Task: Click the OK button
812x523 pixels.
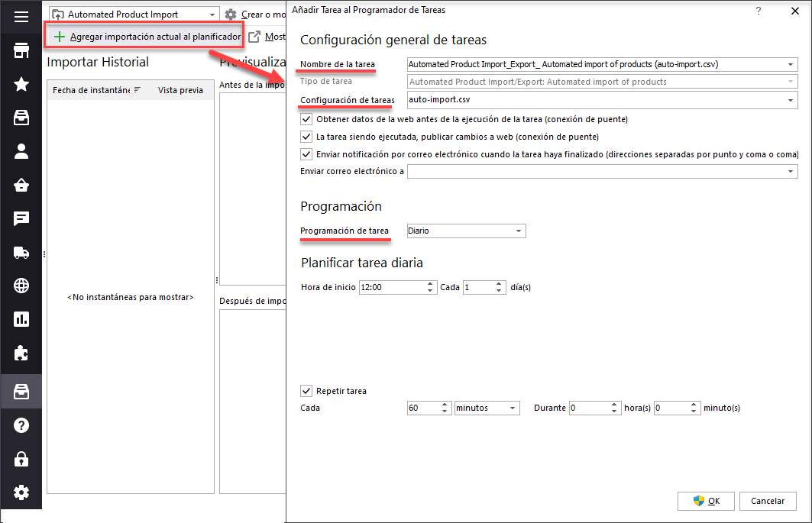Action: coord(706,502)
